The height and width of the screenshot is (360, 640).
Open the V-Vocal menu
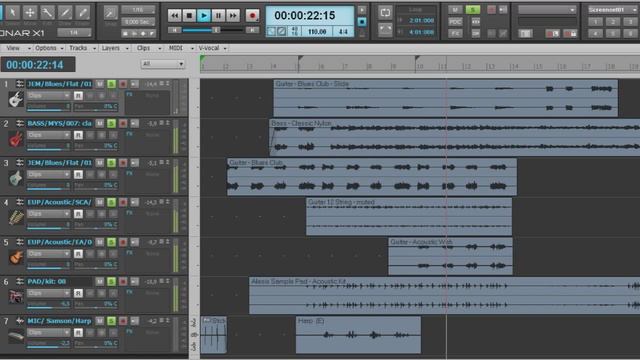212,48
